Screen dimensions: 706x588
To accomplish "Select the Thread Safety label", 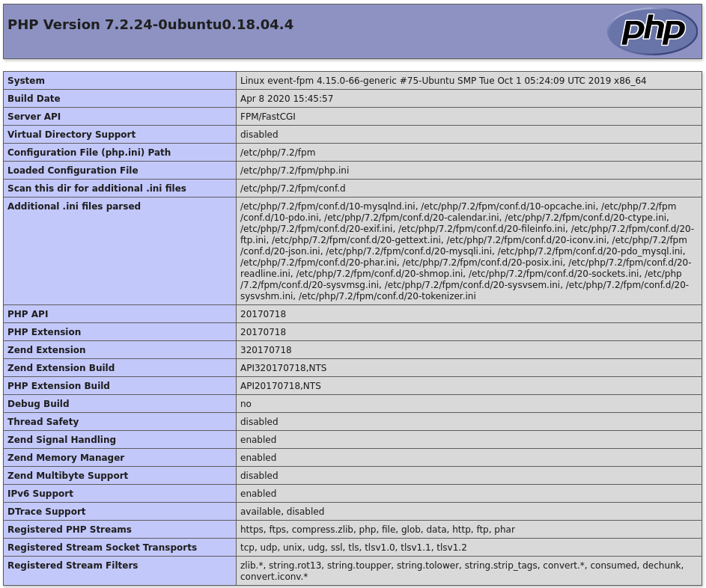I will [x=43, y=422].
